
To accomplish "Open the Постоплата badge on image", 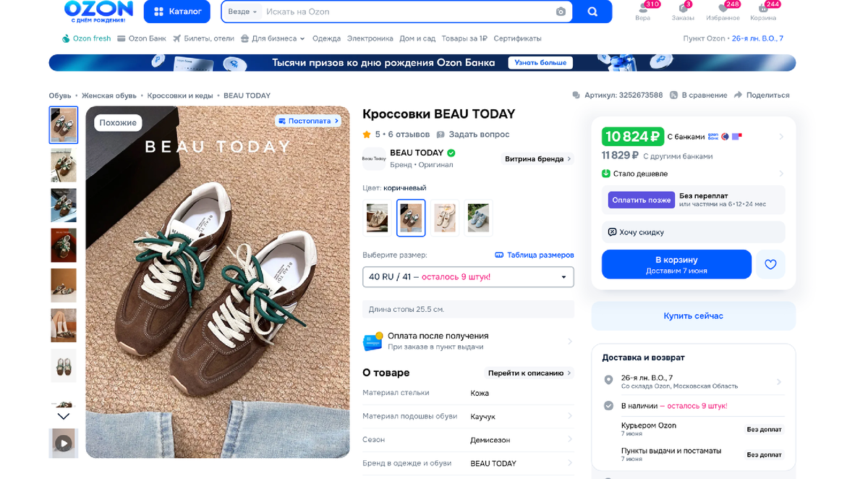I will coord(308,121).
